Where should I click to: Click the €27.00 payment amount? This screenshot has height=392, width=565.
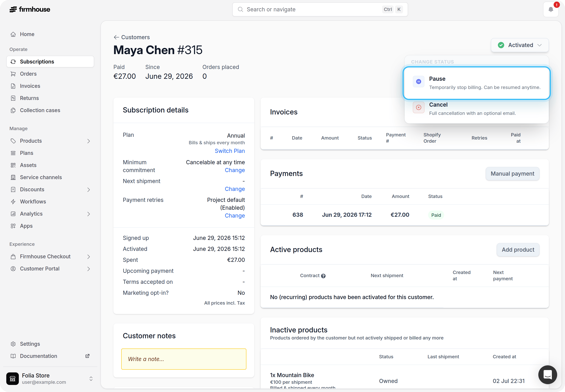click(x=400, y=215)
